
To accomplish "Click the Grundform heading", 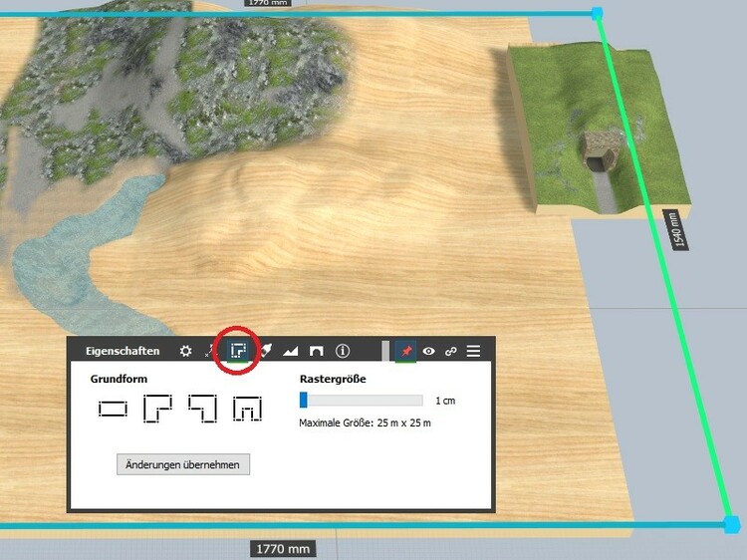I will coord(119,380).
